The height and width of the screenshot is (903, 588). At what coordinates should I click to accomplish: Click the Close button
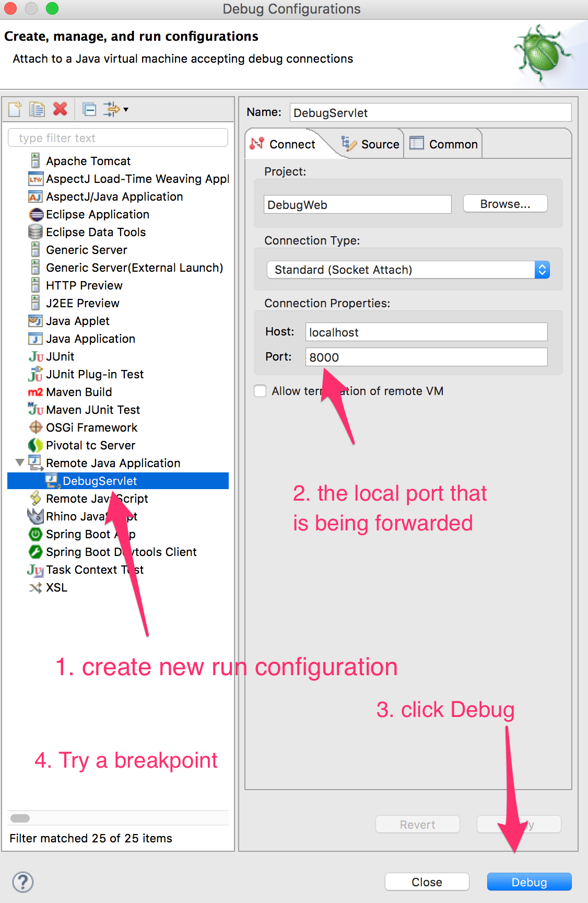[427, 882]
